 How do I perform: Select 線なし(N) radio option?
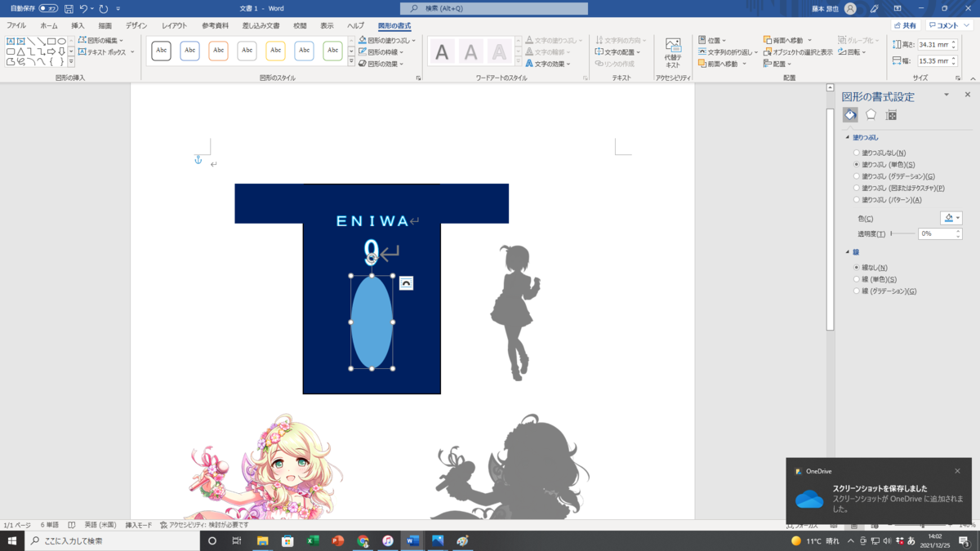pyautogui.click(x=857, y=267)
